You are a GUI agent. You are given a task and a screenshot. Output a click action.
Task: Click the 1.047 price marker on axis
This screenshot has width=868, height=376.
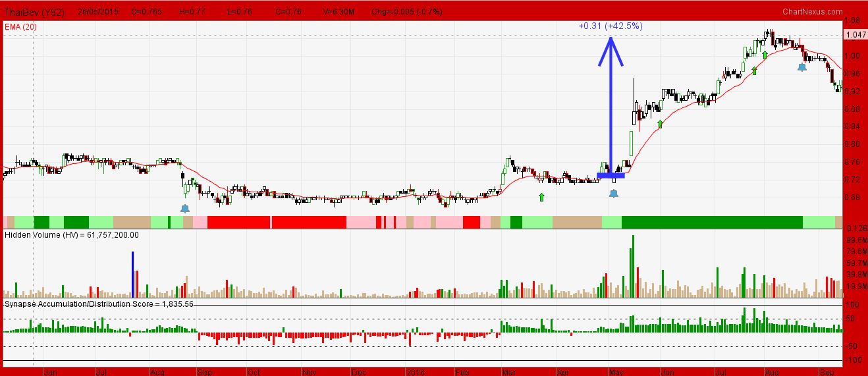(x=855, y=35)
